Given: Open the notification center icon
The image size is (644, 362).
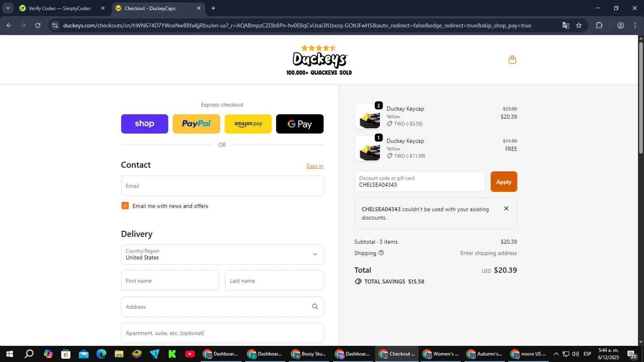Looking at the screenshot, I should pyautogui.click(x=632, y=354).
